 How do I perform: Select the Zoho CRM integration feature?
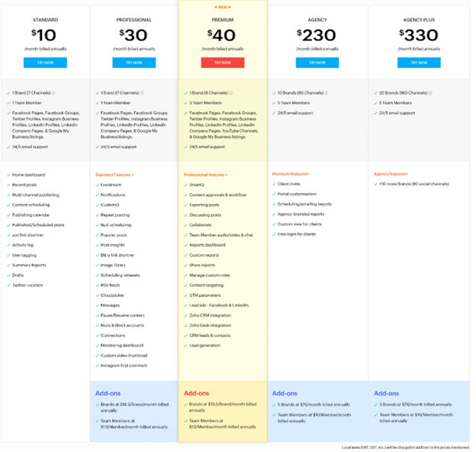click(x=210, y=315)
